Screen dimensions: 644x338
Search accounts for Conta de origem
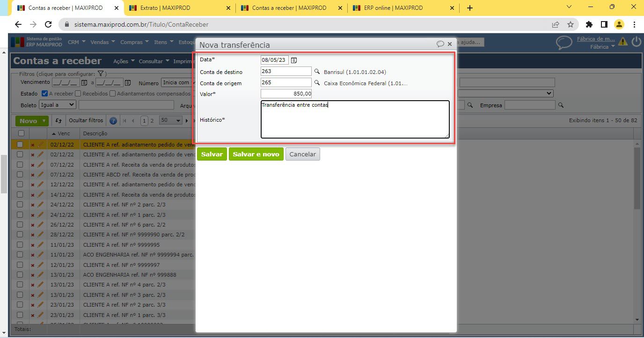pos(317,83)
